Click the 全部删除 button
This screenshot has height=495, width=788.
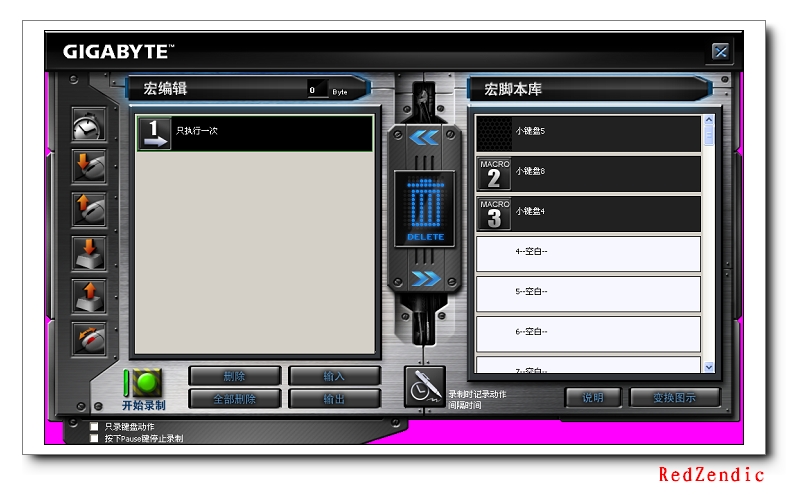click(x=234, y=399)
